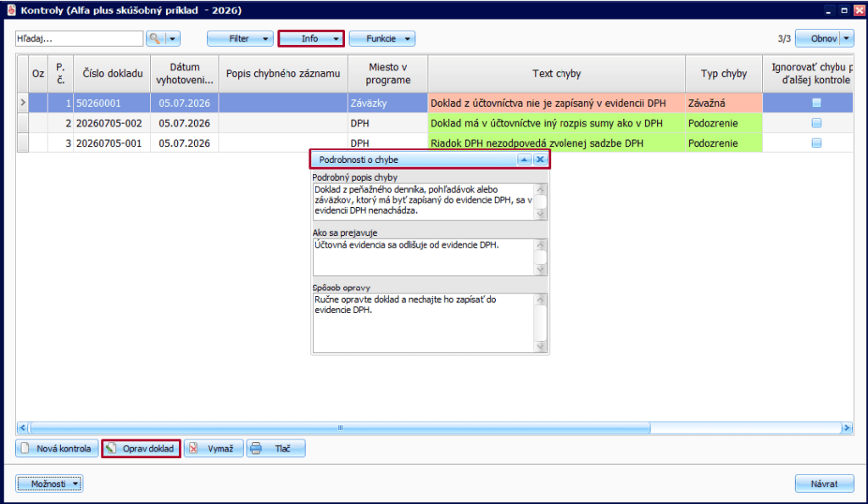The image size is (868, 504).
Task: Collapse the Podrobnosti o chybe panel
Action: [x=524, y=160]
